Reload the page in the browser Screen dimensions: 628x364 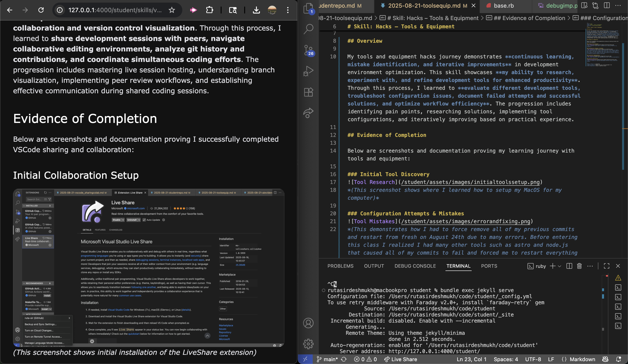click(41, 10)
